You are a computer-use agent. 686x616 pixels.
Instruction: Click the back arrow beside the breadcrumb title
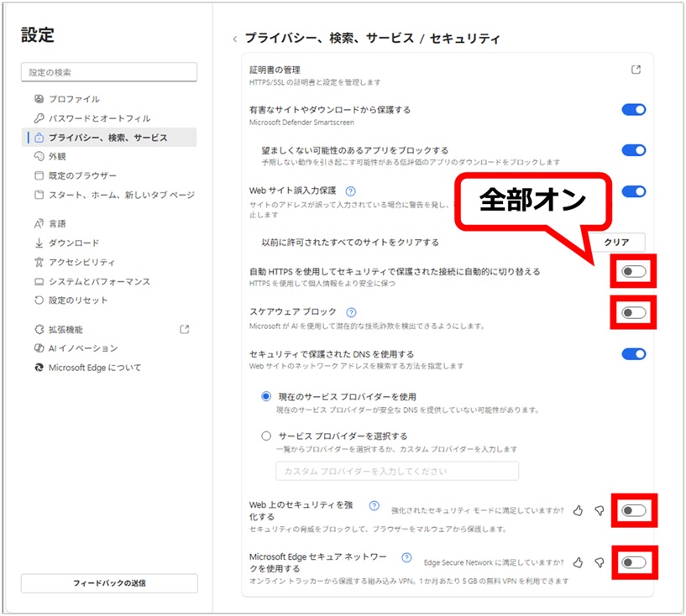(x=235, y=39)
